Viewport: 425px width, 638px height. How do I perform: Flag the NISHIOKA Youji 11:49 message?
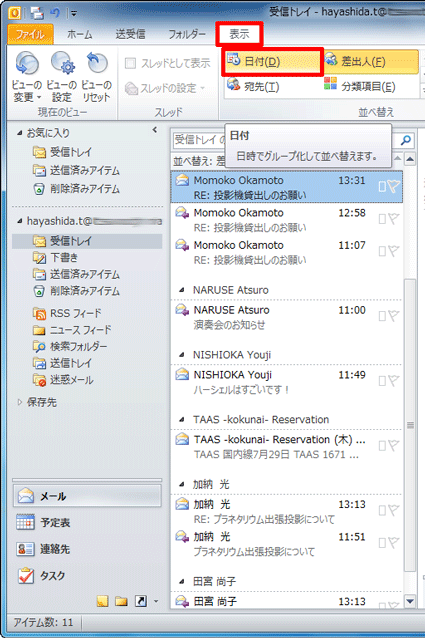click(394, 381)
